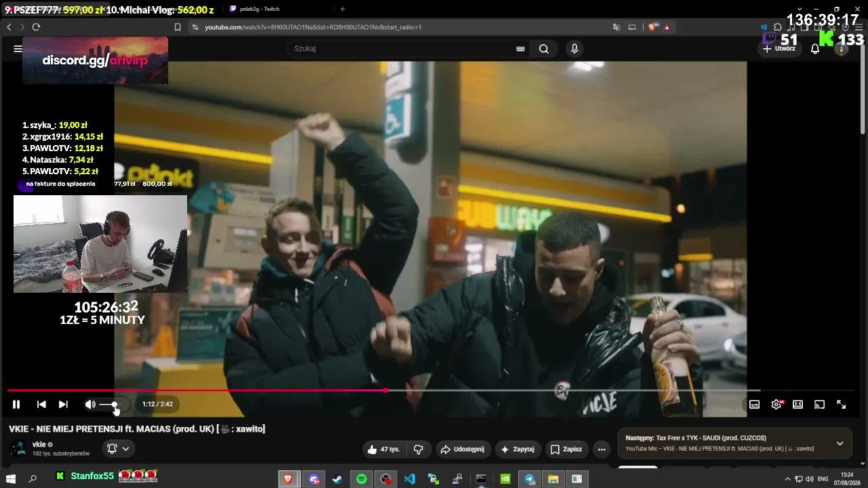Open Spotify from the taskbar
Viewport: 868px width, 488px height.
pyautogui.click(x=361, y=479)
